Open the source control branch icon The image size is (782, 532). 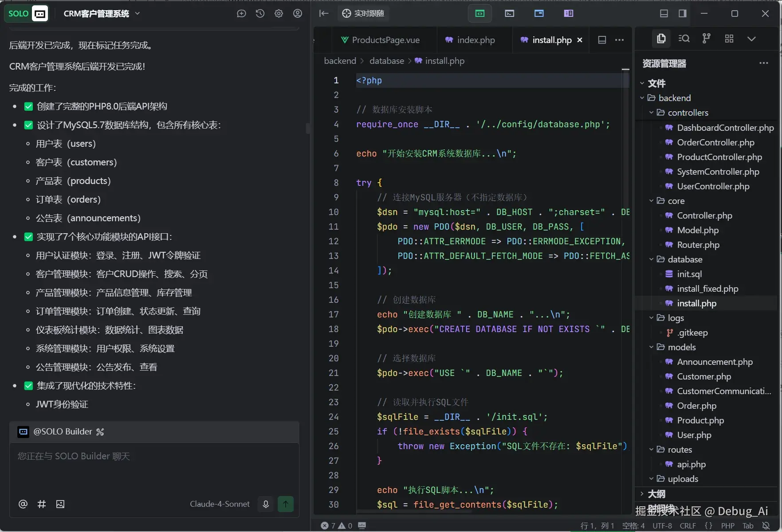pyautogui.click(x=706, y=39)
